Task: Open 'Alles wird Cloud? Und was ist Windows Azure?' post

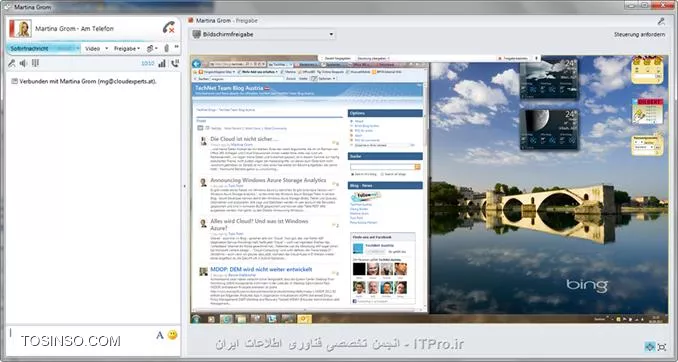Action: coord(259,224)
